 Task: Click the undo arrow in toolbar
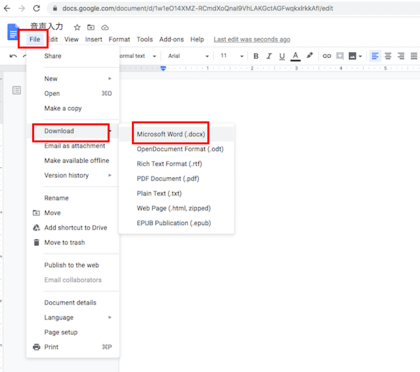pos(13,56)
